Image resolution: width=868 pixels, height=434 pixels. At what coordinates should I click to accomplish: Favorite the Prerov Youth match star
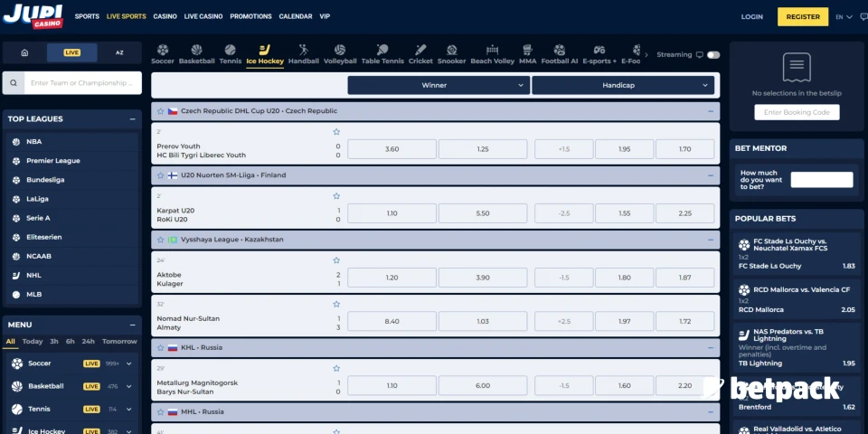pyautogui.click(x=336, y=132)
